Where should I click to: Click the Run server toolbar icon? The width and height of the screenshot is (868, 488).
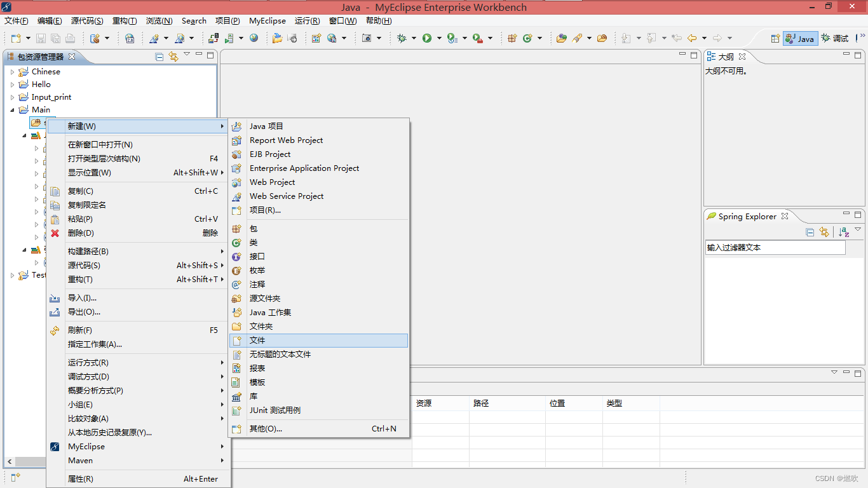pos(229,38)
